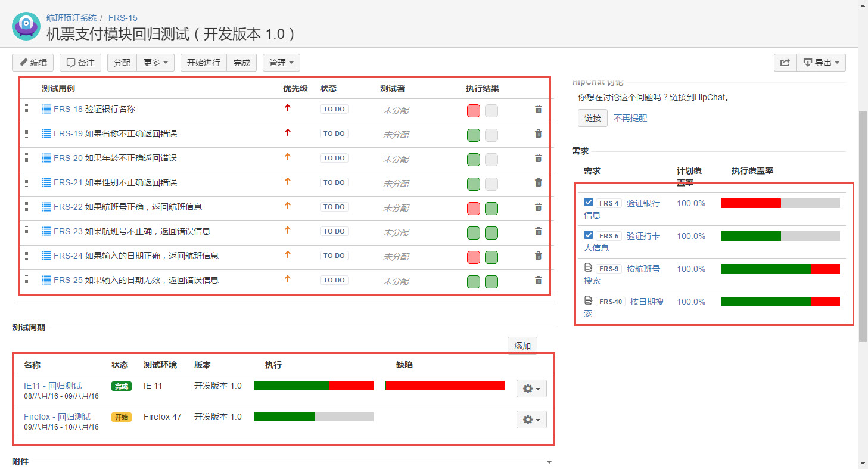Open gear menu for IE11 回归测试 cycle
868x469 pixels.
coord(531,389)
